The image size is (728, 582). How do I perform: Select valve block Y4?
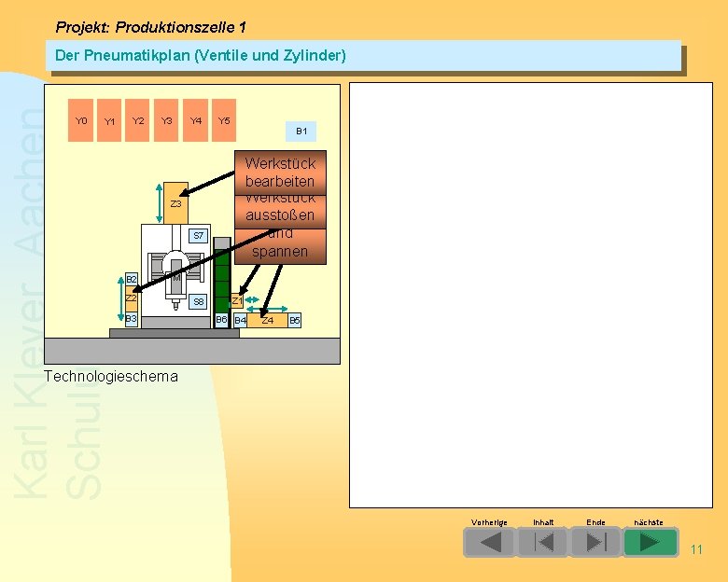195,120
